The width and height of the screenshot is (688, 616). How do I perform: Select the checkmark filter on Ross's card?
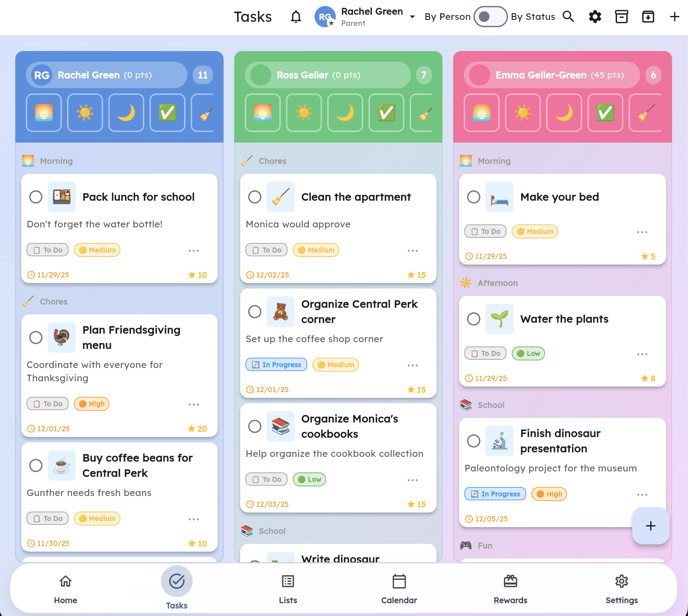386,113
